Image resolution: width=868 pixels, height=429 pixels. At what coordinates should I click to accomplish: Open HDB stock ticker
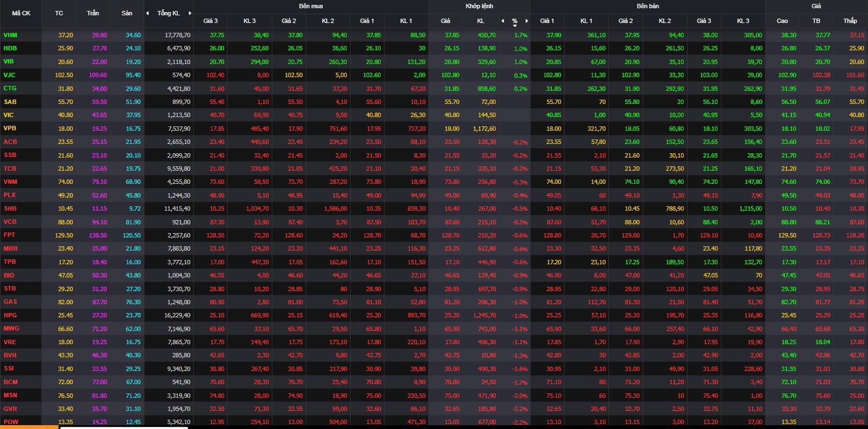coord(10,48)
